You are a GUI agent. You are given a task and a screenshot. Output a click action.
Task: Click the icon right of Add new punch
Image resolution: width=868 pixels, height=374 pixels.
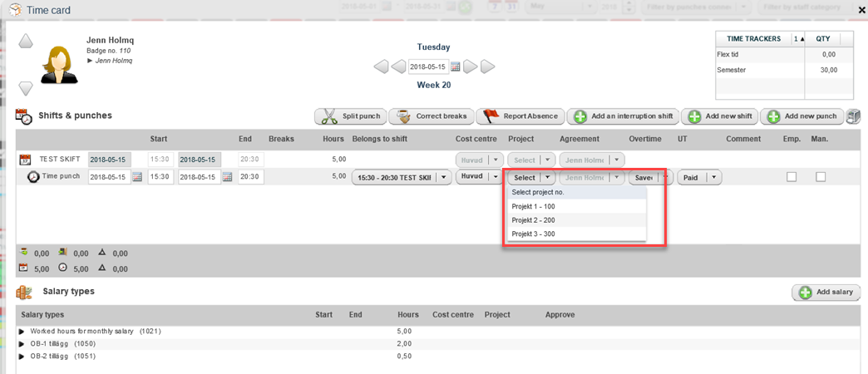(854, 116)
